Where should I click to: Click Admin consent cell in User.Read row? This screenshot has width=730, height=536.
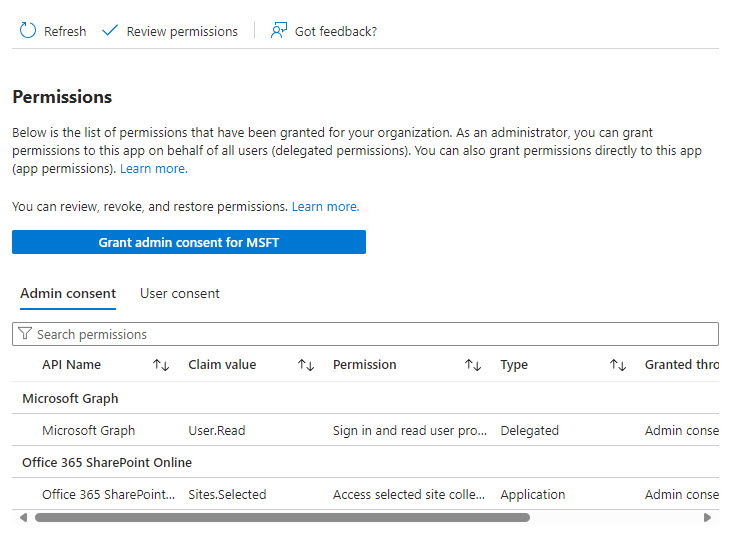coord(682,430)
